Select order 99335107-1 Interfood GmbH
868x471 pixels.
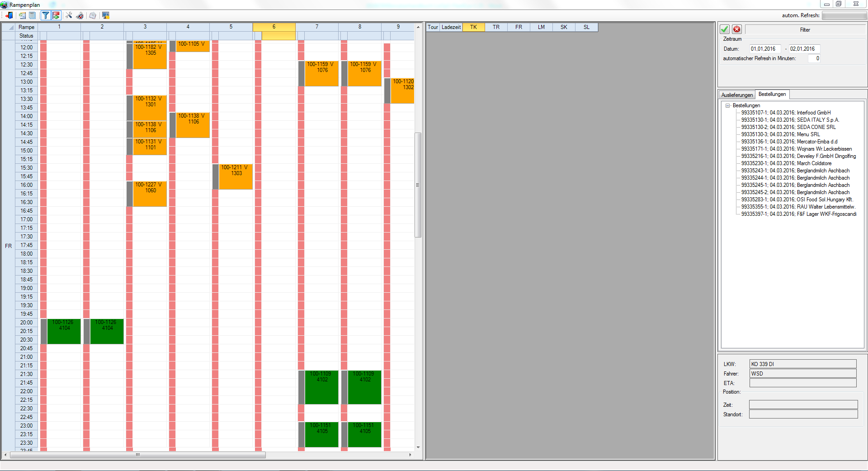click(x=786, y=113)
